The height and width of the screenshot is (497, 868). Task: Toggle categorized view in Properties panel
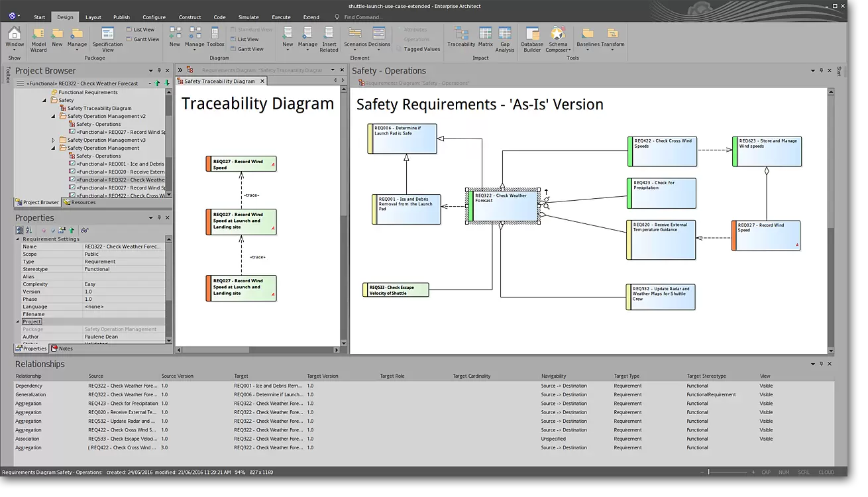pyautogui.click(x=20, y=230)
